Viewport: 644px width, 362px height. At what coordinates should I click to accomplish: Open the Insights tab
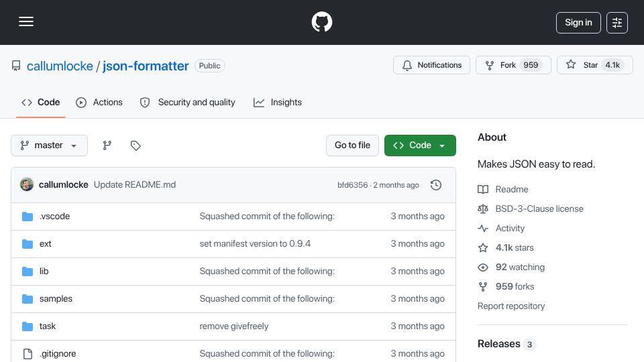(278, 102)
